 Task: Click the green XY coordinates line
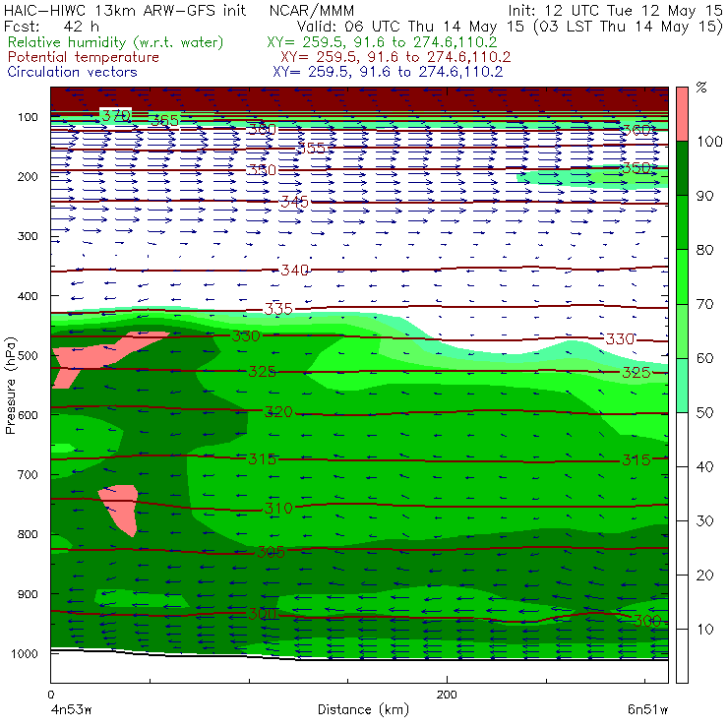point(382,42)
